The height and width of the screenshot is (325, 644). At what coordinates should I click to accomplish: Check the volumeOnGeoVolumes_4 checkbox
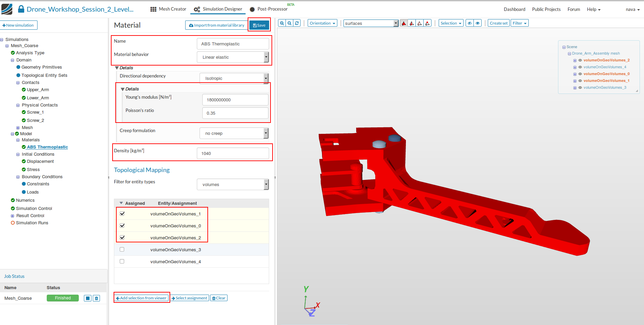click(122, 262)
